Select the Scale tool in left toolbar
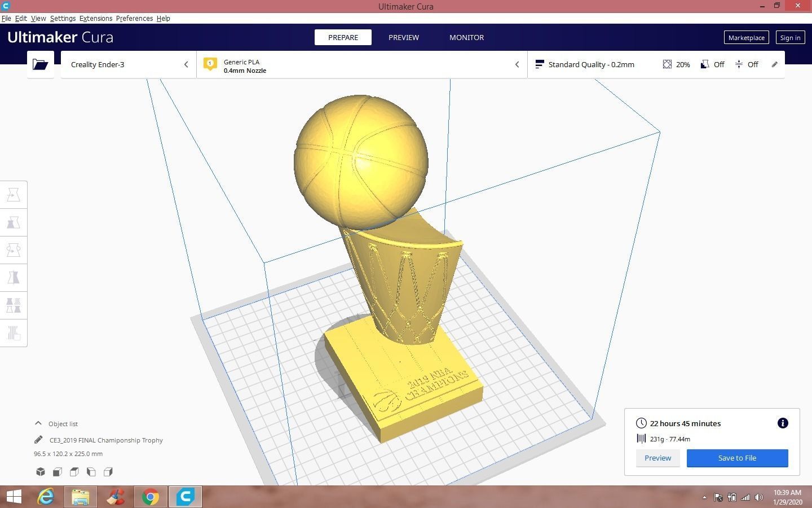Viewport: 812px width, 508px height. coord(14,222)
